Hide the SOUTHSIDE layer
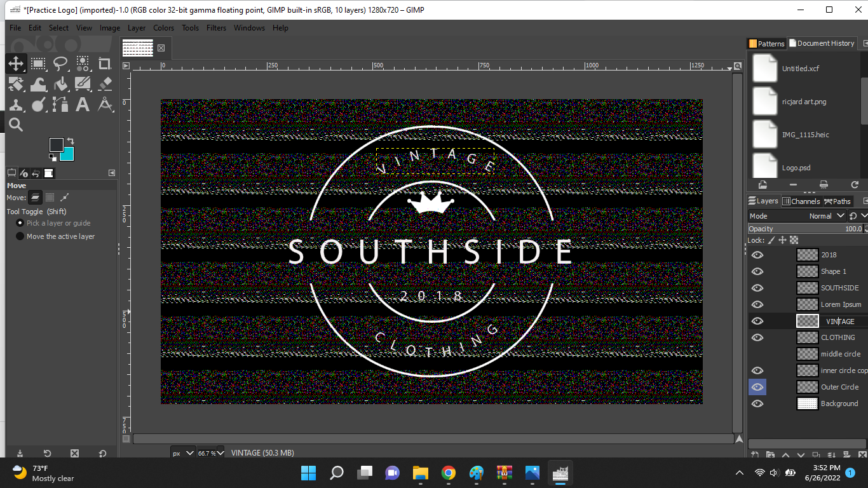 (x=757, y=288)
